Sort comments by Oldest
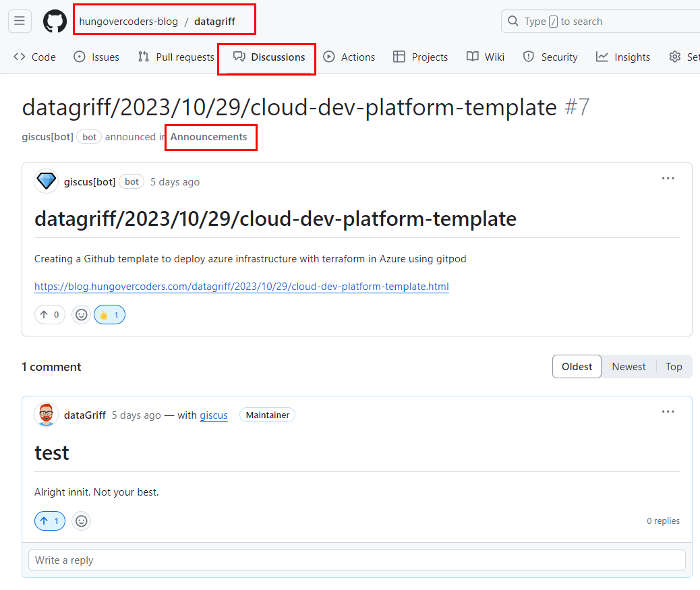The image size is (700, 590). tap(577, 366)
